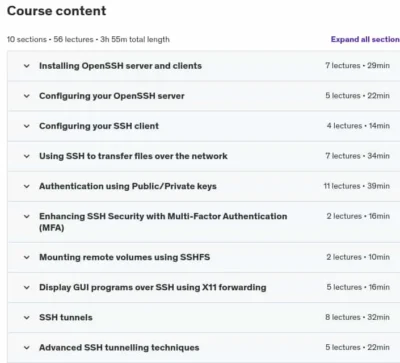Click the chevron beside SSH tunnels

(27, 317)
